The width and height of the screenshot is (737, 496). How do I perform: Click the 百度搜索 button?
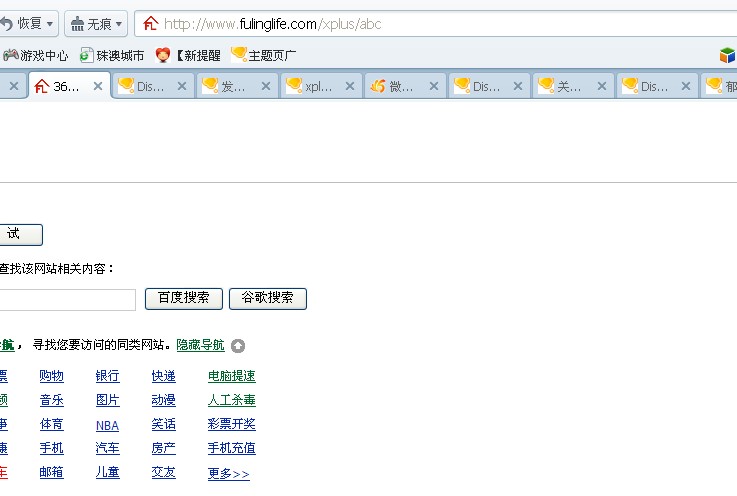tap(184, 299)
